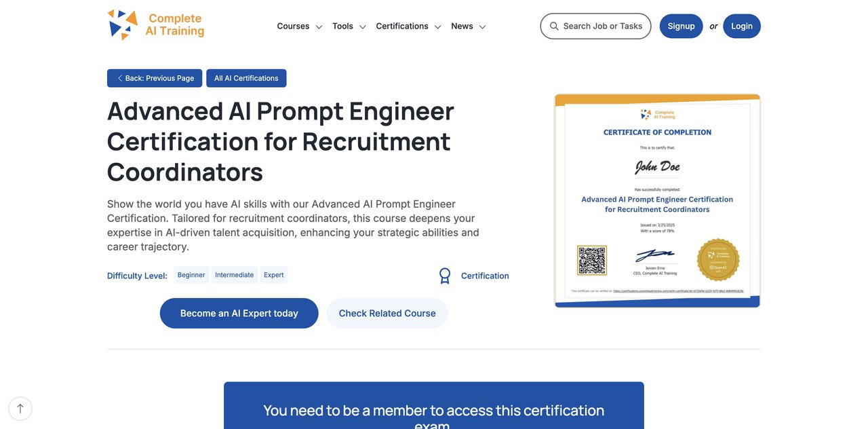Click the Search Job or Tasks field
Image resolution: width=868 pixels, height=429 pixels.
(602, 26)
